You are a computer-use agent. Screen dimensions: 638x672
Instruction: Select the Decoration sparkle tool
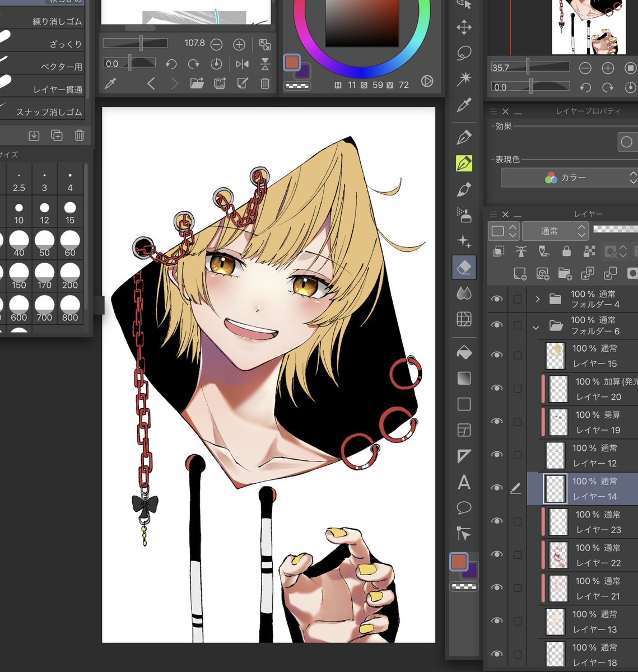pos(464,241)
